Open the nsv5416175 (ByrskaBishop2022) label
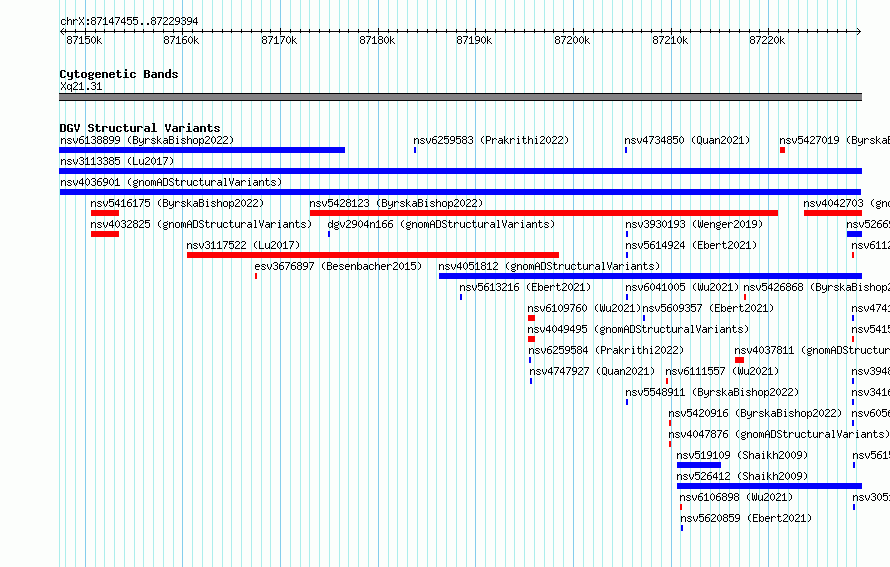890x567 pixels. tap(177, 203)
